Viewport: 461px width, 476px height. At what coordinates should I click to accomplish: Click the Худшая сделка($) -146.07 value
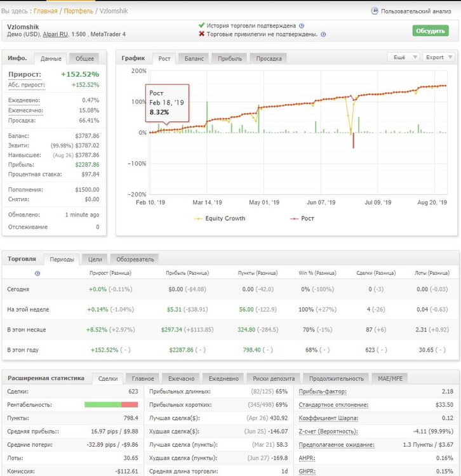tap(277, 432)
